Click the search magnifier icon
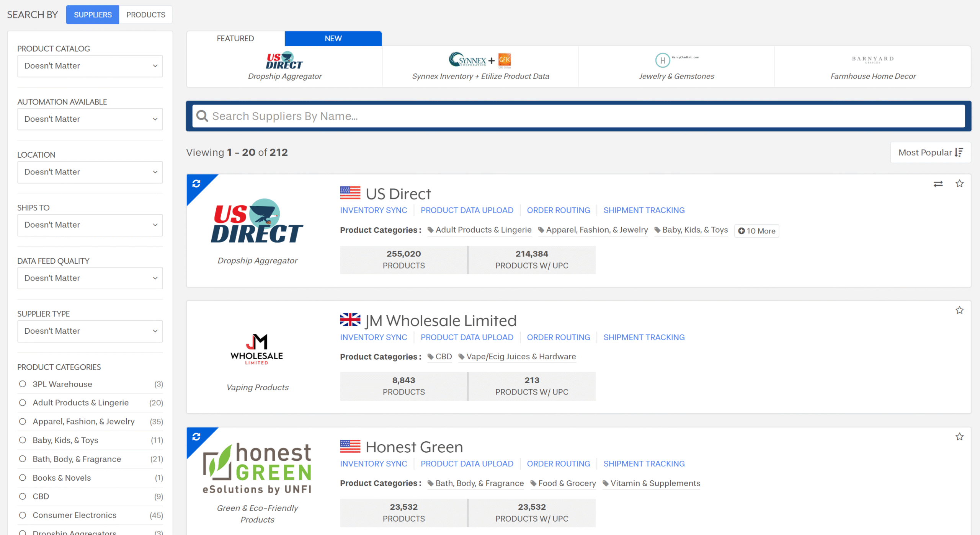 (202, 116)
